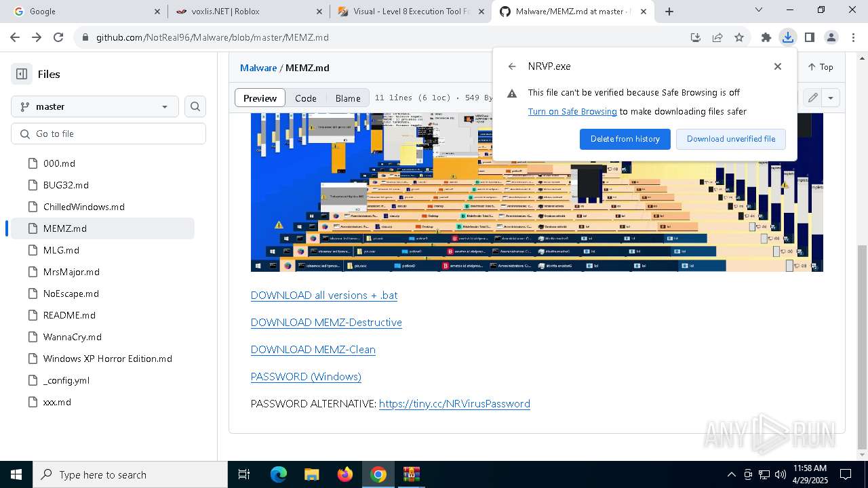Select the Code view tab

306,98
